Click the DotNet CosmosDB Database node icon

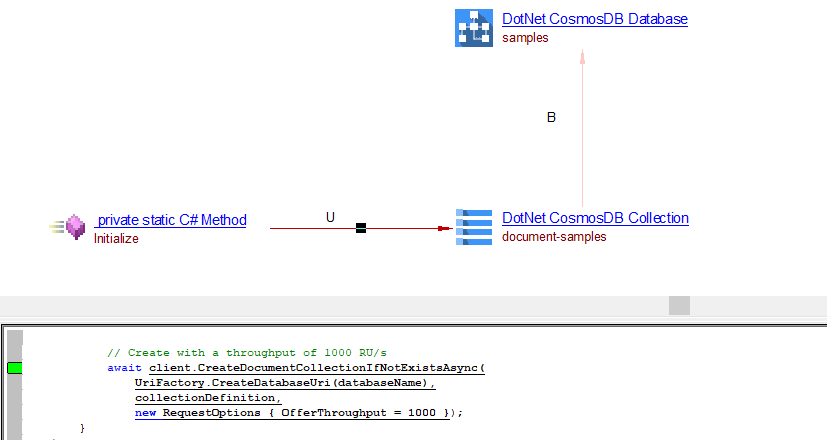474,28
